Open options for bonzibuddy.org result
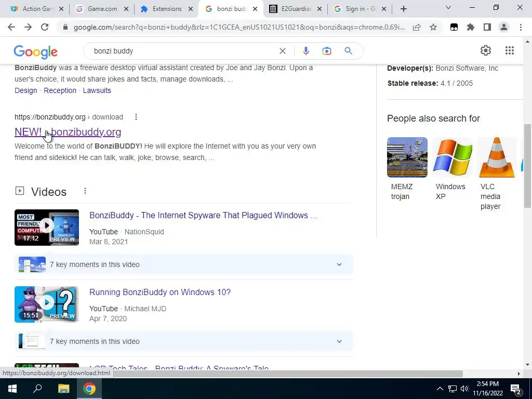The height and width of the screenshot is (399, 532). [x=136, y=117]
